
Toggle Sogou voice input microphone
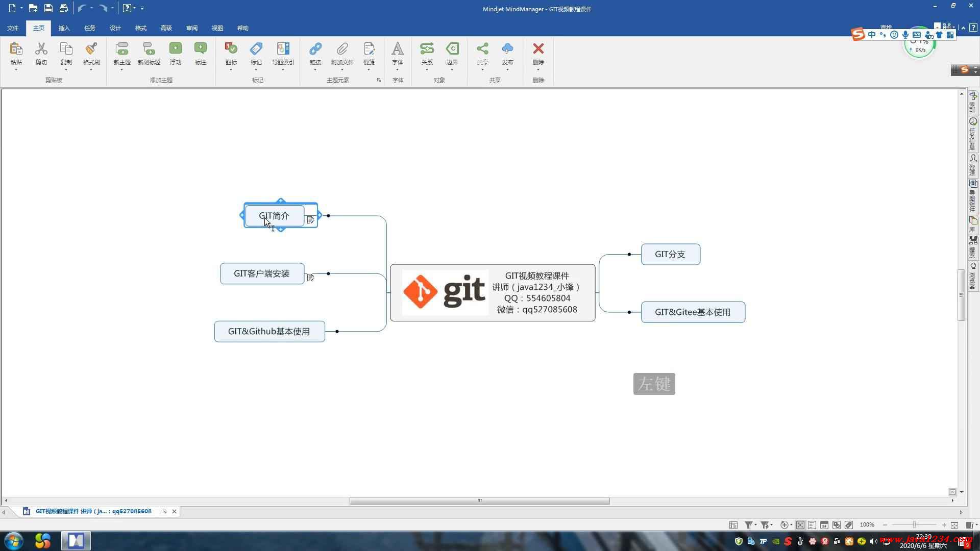[905, 35]
